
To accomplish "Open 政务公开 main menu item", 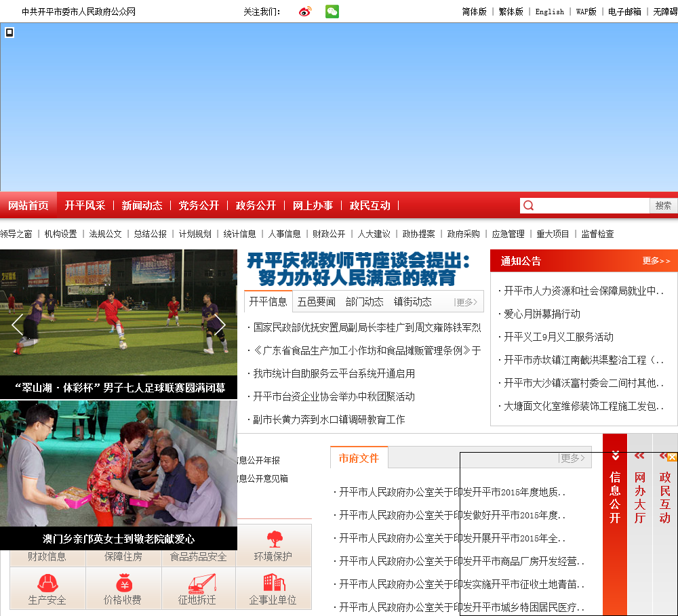I will coord(256,205).
